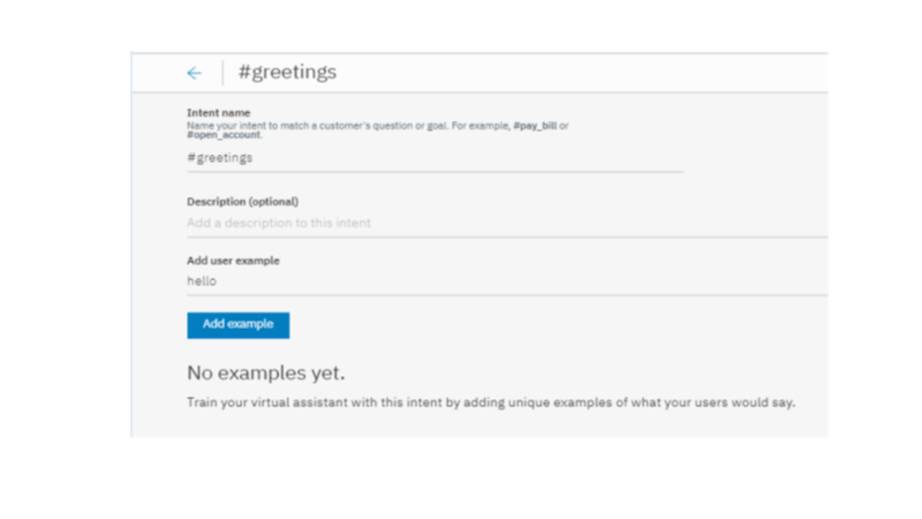Click the "Description (optional)" label
The image size is (922, 519).
[x=242, y=201]
